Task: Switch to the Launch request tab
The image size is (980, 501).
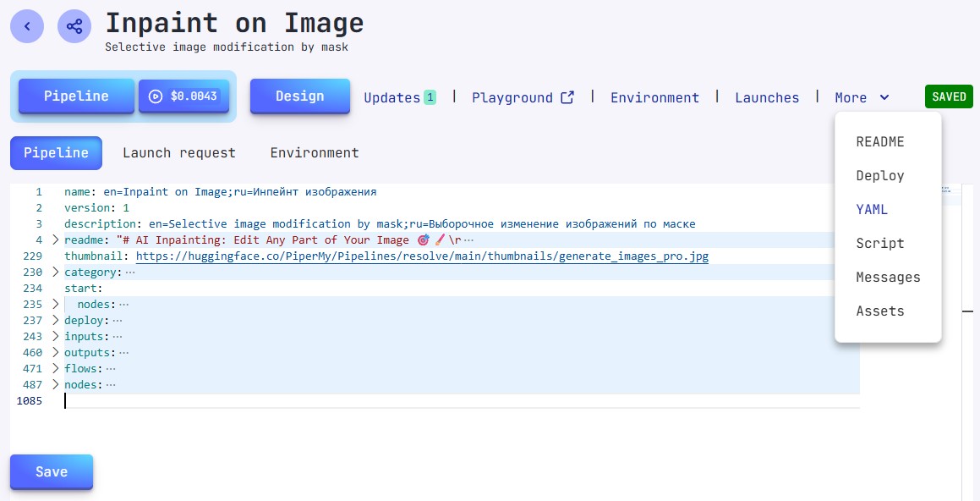Action: [178, 153]
